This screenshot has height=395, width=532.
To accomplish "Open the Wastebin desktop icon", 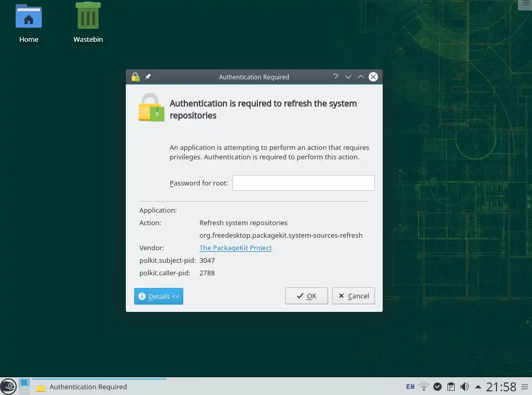I will (x=88, y=23).
